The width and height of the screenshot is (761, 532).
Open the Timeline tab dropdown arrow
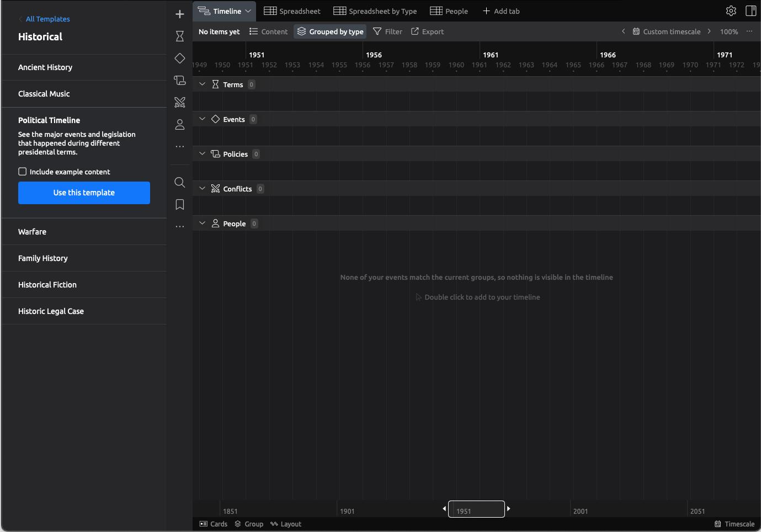click(x=248, y=11)
